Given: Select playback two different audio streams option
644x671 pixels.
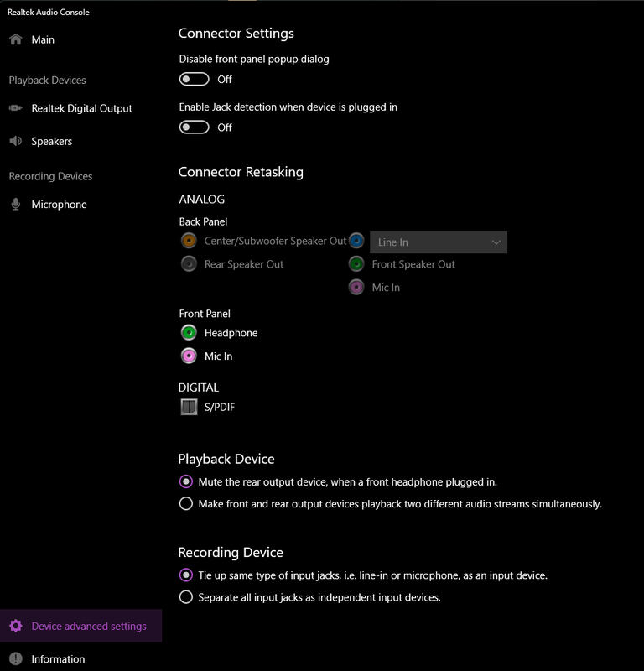Looking at the screenshot, I should tap(186, 504).
